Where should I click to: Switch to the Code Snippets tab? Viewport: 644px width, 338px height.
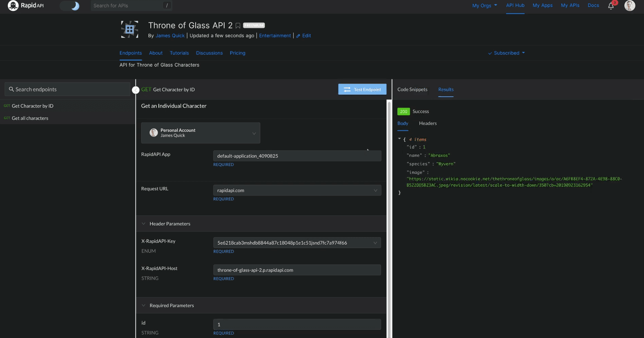pyautogui.click(x=412, y=90)
